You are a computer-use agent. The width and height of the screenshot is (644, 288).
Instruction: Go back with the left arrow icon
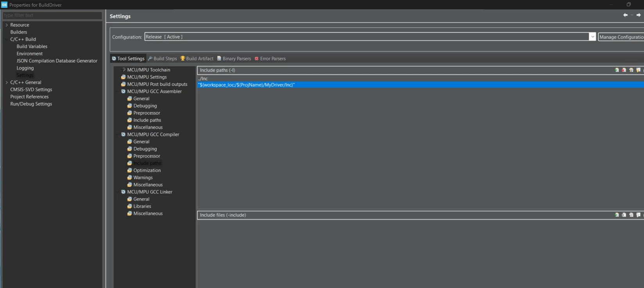pyautogui.click(x=625, y=15)
